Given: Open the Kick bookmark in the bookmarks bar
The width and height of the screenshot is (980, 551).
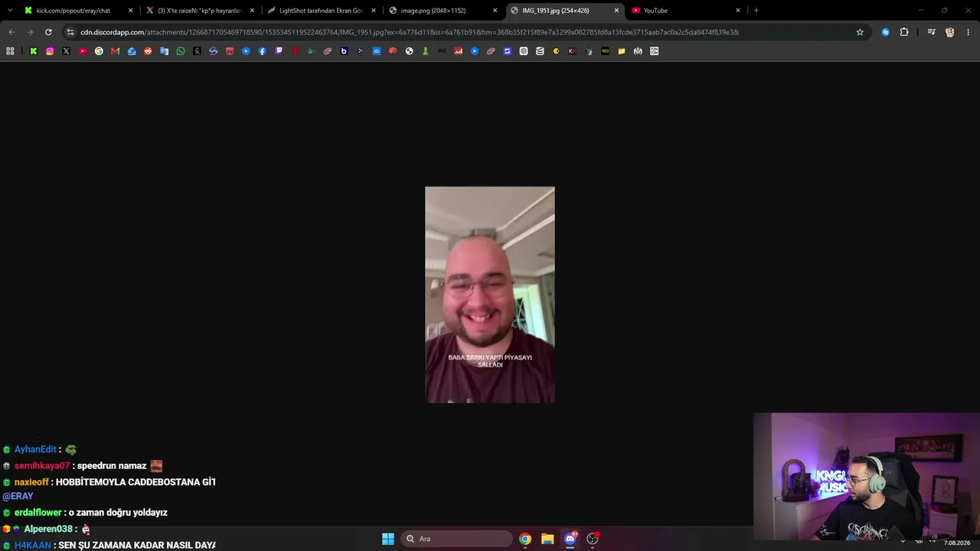Looking at the screenshot, I should (x=34, y=51).
